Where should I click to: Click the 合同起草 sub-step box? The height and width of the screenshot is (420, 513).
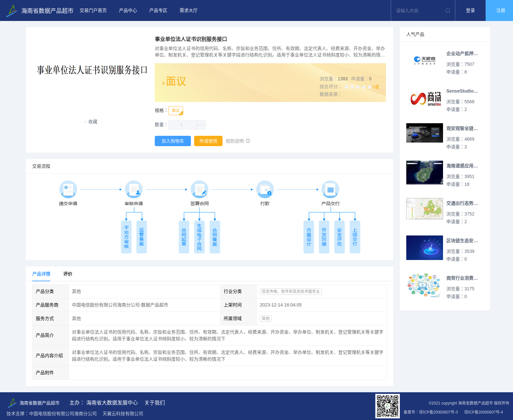point(184,237)
